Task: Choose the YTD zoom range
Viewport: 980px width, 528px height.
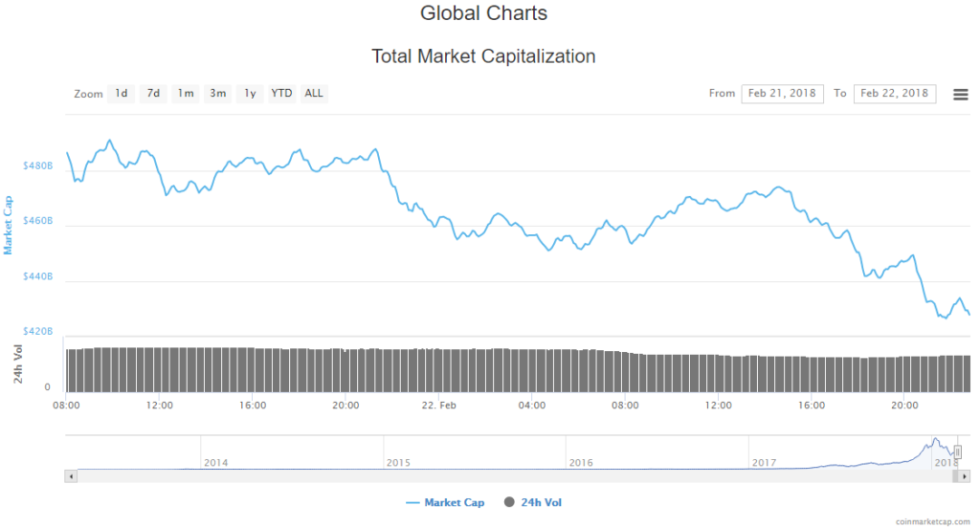Action: [x=281, y=93]
